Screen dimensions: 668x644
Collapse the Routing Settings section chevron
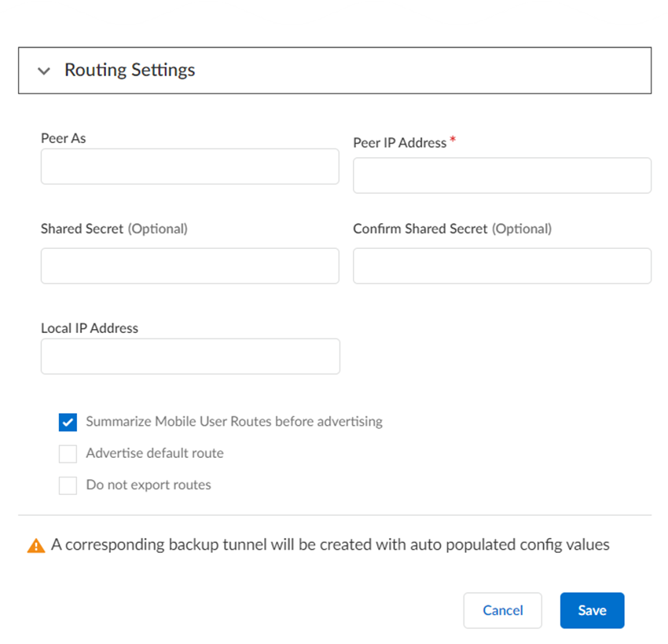pos(43,71)
